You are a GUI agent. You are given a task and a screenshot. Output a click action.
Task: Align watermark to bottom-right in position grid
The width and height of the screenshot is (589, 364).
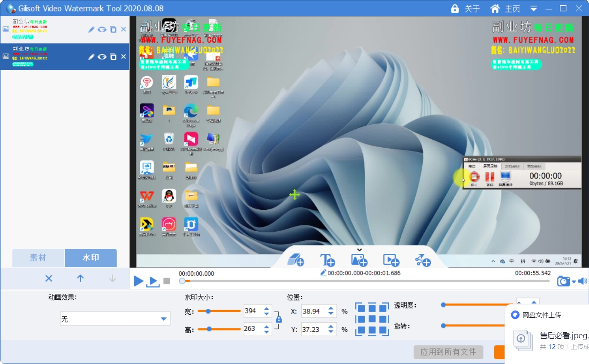pos(383,331)
